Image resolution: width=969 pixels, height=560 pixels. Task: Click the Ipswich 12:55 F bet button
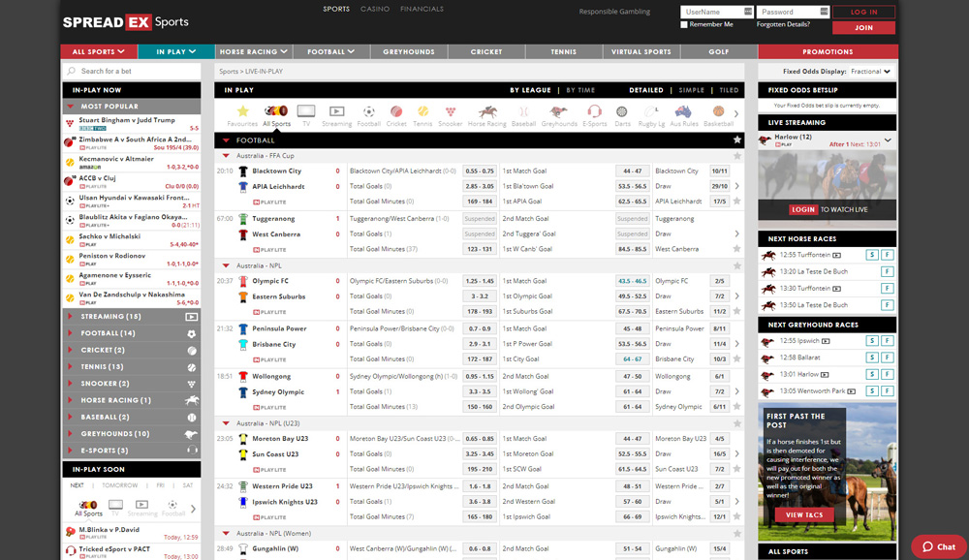pos(888,341)
